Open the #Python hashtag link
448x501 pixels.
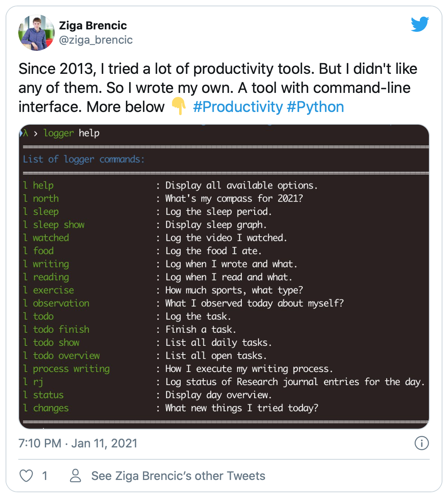coord(315,107)
